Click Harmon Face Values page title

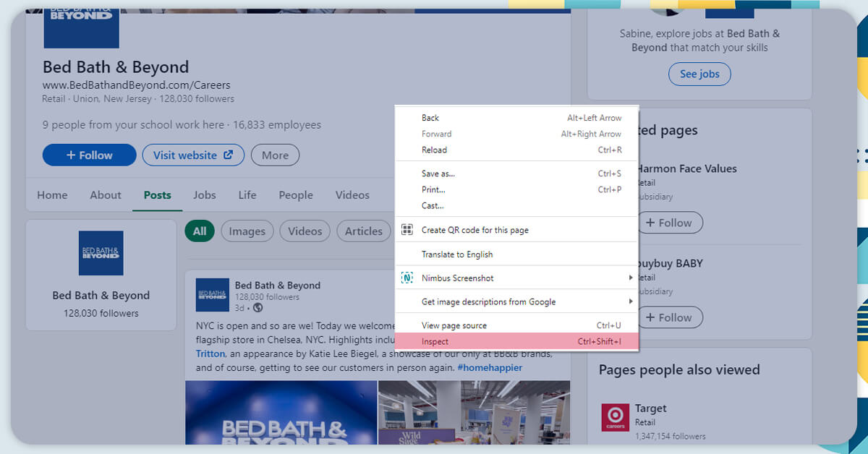point(686,168)
